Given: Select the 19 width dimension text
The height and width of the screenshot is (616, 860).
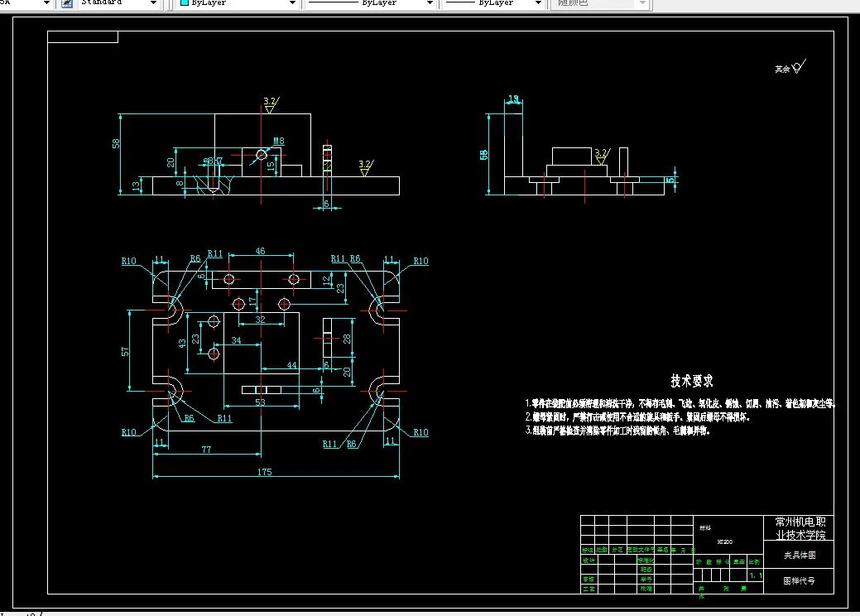Looking at the screenshot, I should 513,99.
